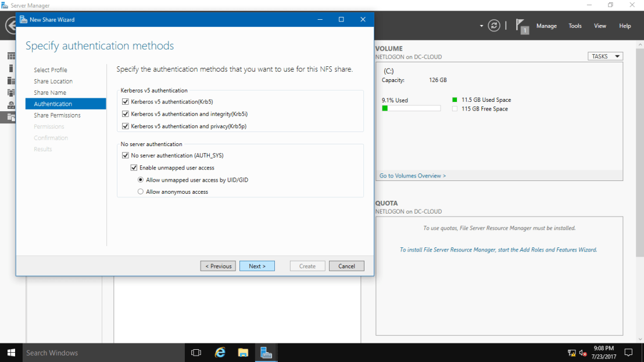Refresh Server Manager using the refresh icon

tap(493, 25)
